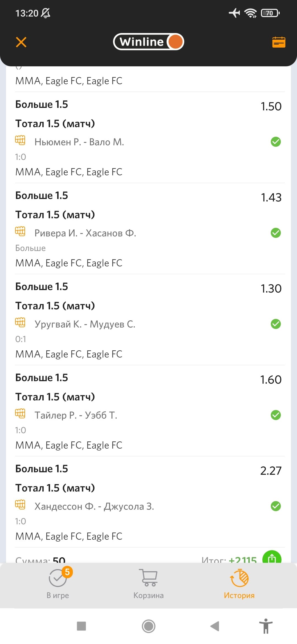Tap the accessibility shortcut in navigation bar
Image resolution: width=297 pixels, height=644 pixels.
[266, 626]
